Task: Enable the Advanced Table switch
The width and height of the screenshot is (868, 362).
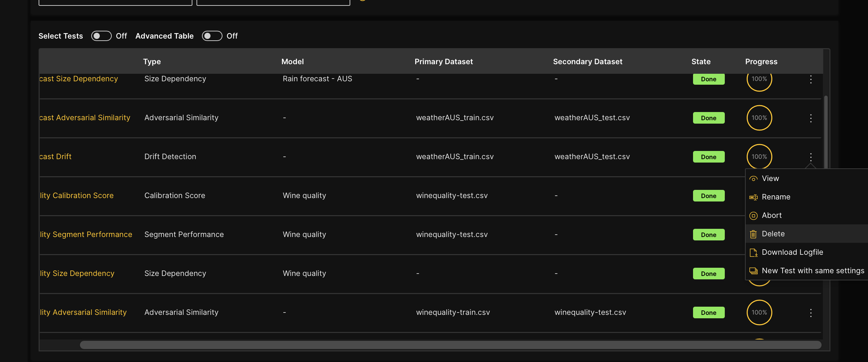Action: tap(212, 36)
